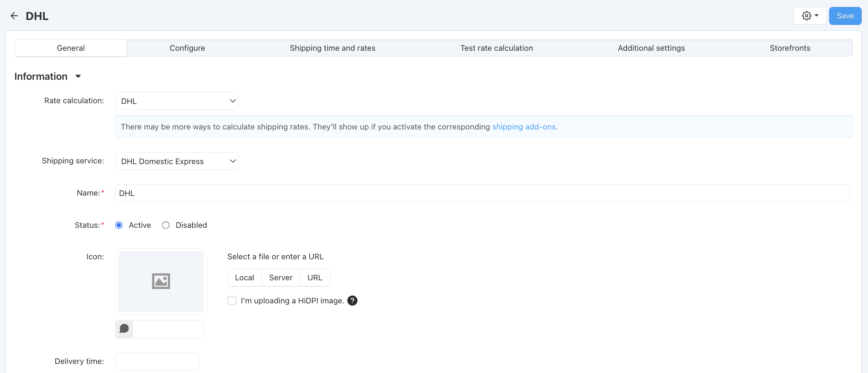Screen dimensions: 868x373
Task: Click the speech bubble alt-text icon
Action: coord(124,329)
